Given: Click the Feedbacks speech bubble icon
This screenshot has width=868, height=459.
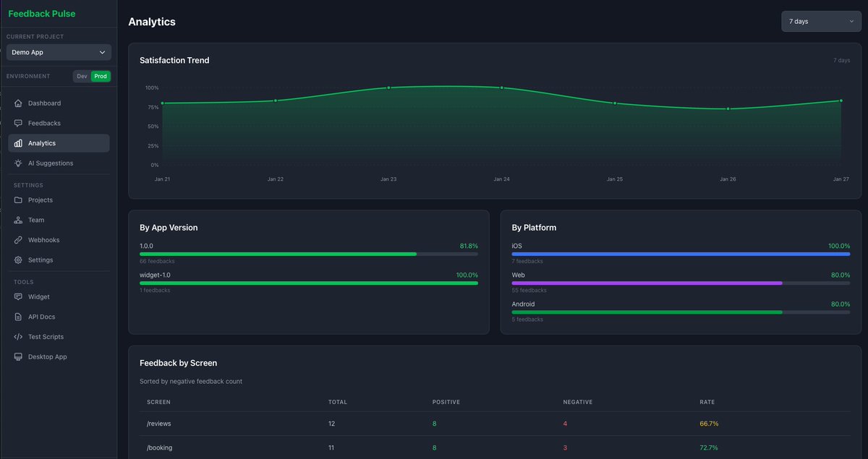Looking at the screenshot, I should [x=18, y=124].
